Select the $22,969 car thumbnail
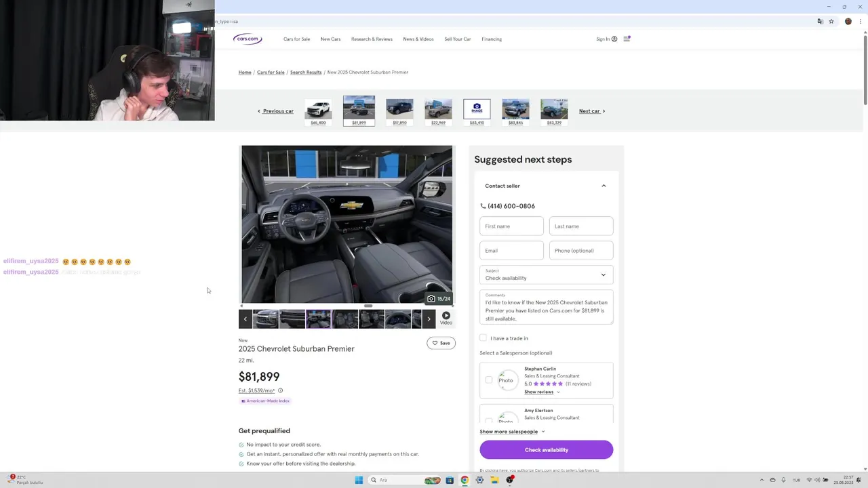 coord(438,112)
